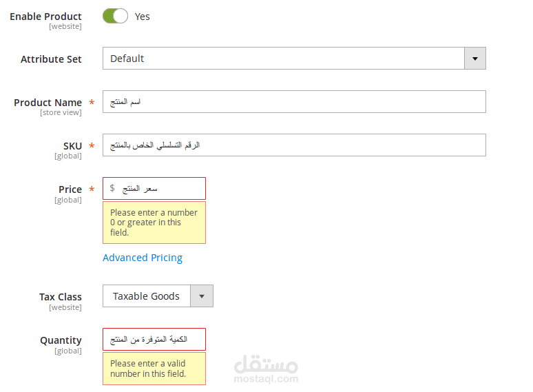Click the [global] scope under Quantity
The image size is (533, 392).
coord(68,351)
